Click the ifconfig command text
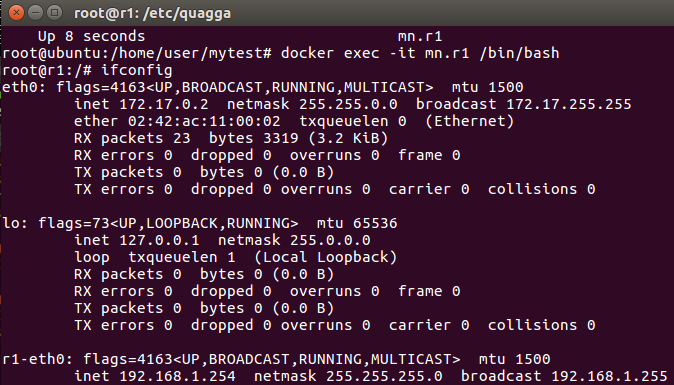 [x=137, y=70]
